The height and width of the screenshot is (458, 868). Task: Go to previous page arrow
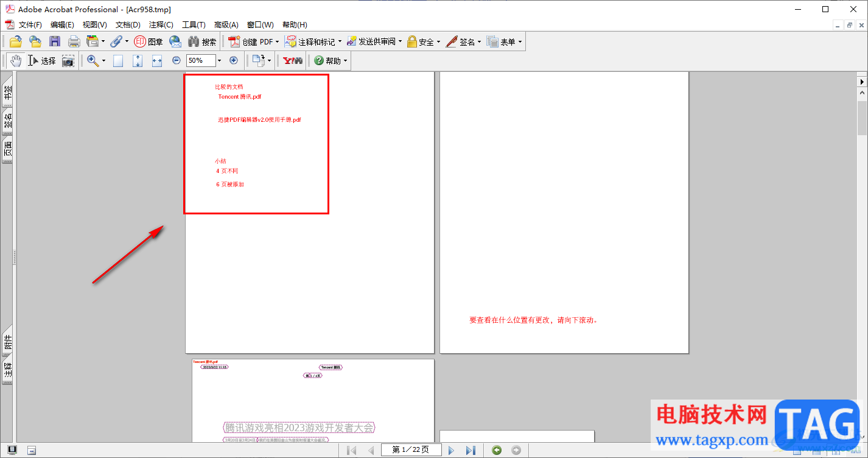[x=371, y=450]
